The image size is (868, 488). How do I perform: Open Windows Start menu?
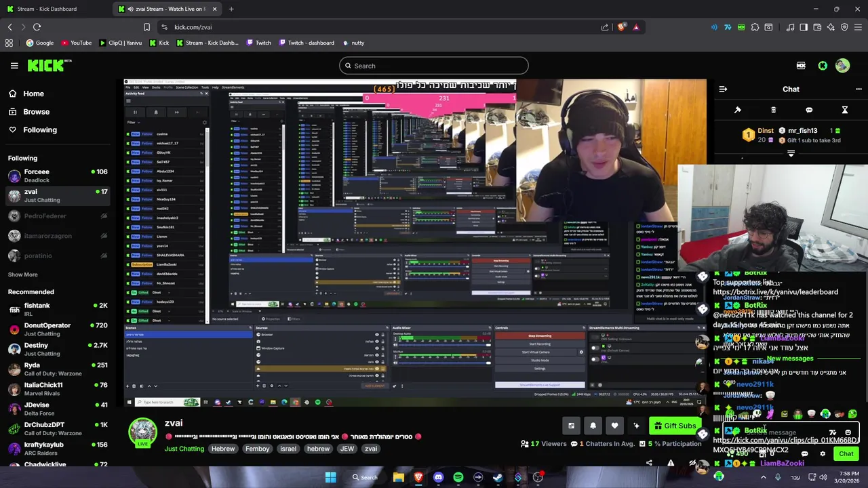click(x=330, y=477)
